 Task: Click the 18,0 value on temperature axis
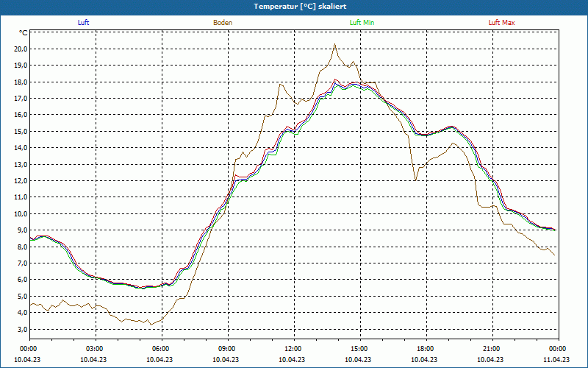(x=21, y=82)
